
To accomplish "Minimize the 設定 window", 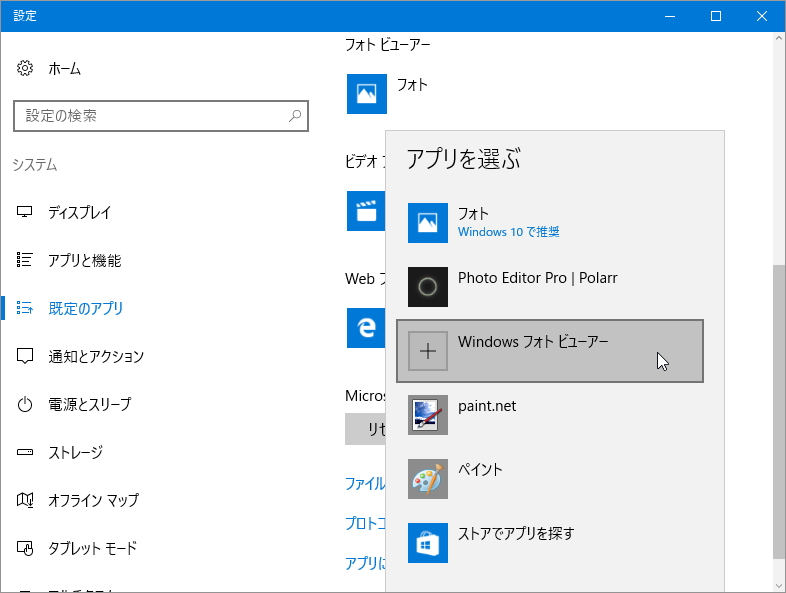I will click(x=670, y=16).
